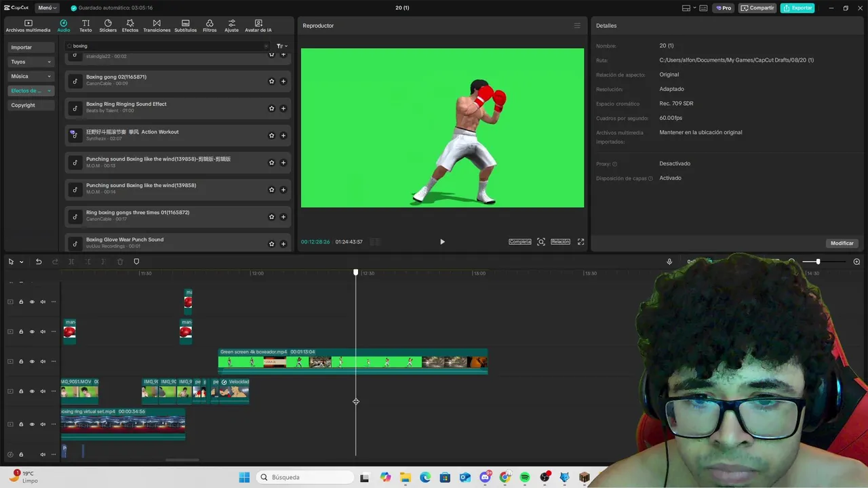Image resolution: width=868 pixels, height=488 pixels.
Task: Open Spotify from the Windows taskbar
Action: (x=525, y=478)
